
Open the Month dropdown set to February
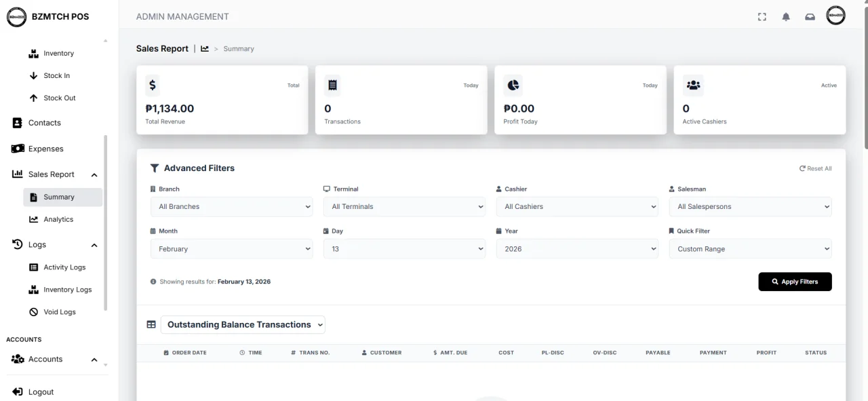pyautogui.click(x=232, y=249)
